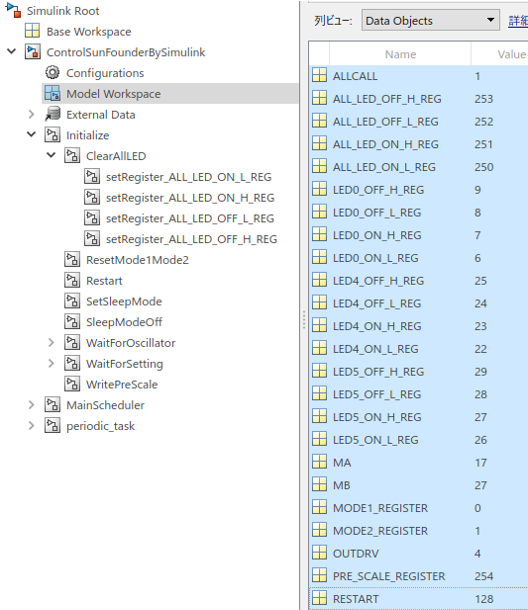The width and height of the screenshot is (528, 610).
Task: Click the SetSleepMode subsystem icon
Action: coord(72,301)
